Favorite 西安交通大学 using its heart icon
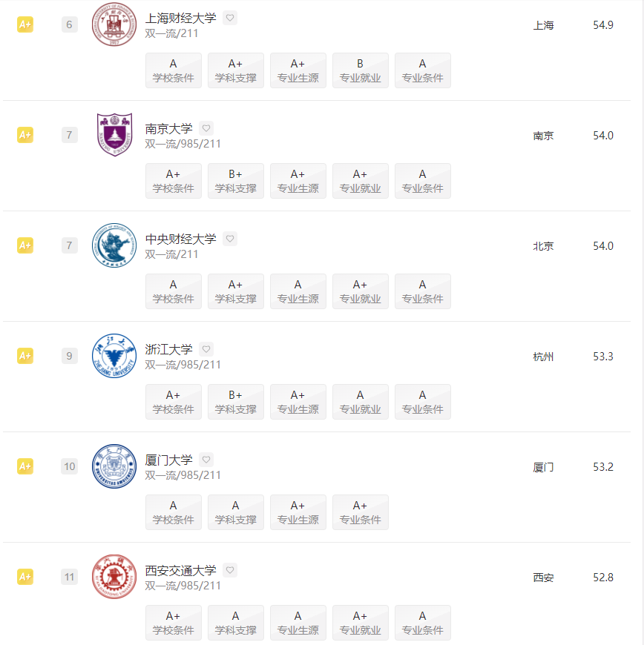This screenshot has height=645, width=644. [x=230, y=570]
